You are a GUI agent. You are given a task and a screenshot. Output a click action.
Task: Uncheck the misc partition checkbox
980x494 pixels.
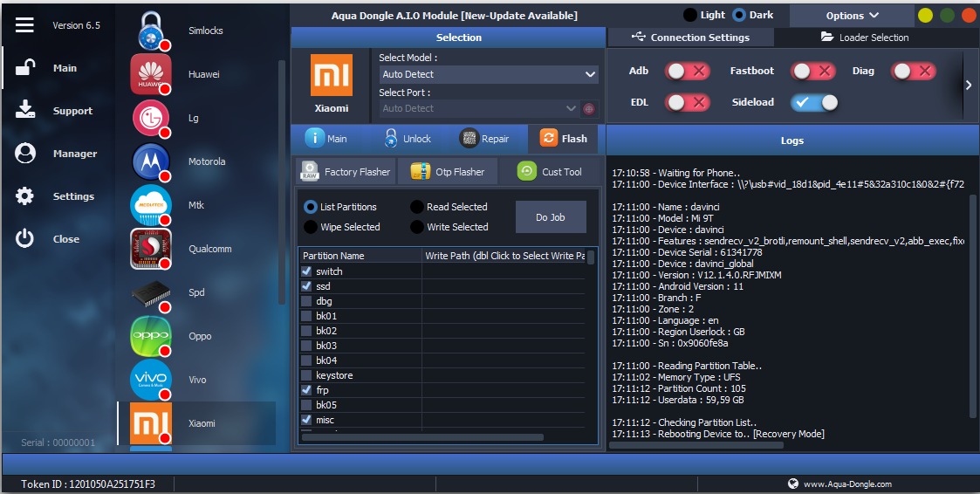tap(306, 420)
